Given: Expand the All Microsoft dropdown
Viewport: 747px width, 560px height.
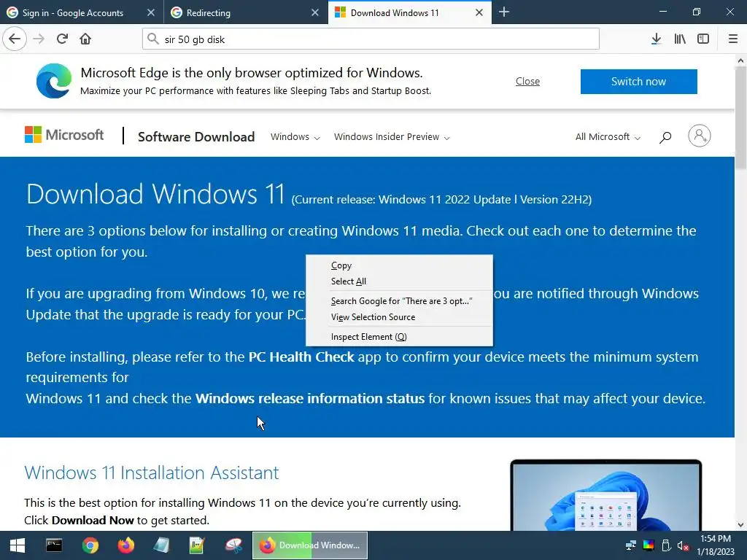Looking at the screenshot, I should (608, 137).
